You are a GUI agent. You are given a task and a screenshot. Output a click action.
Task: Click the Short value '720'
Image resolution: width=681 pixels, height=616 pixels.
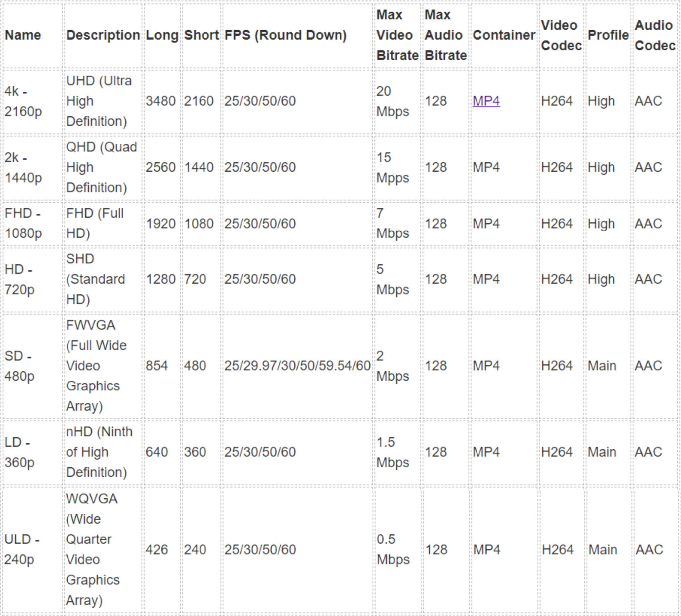pos(195,279)
